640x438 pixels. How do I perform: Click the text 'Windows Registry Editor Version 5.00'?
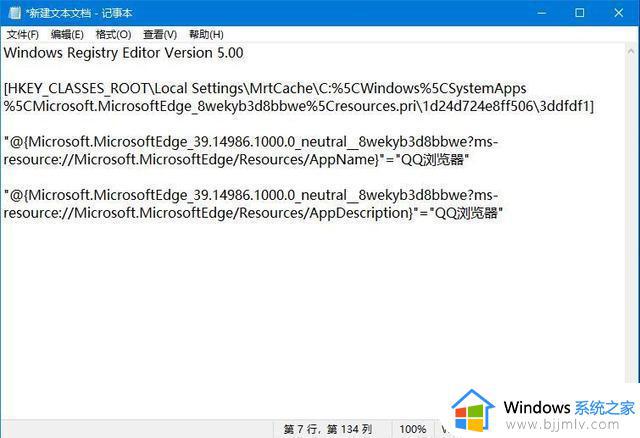coord(124,53)
